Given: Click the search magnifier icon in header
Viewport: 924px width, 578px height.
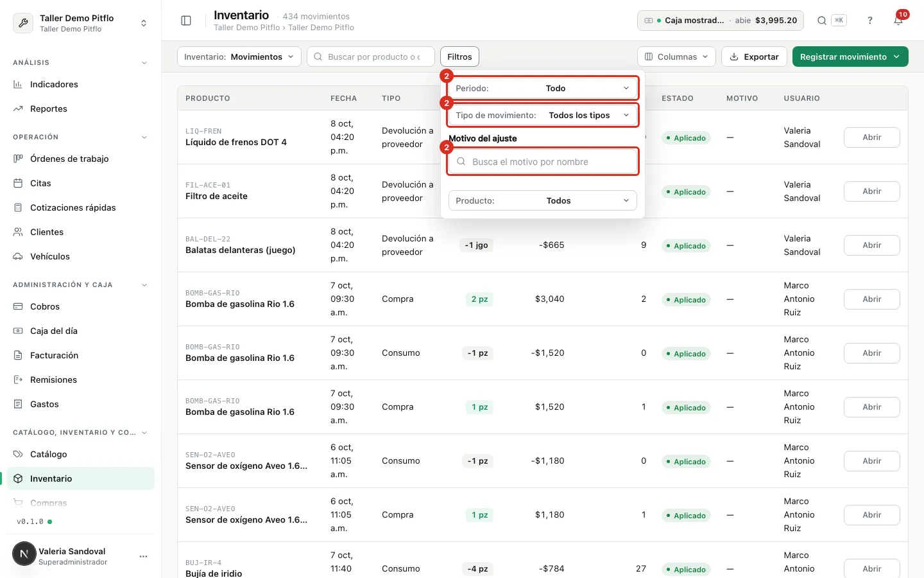Looking at the screenshot, I should coord(822,21).
